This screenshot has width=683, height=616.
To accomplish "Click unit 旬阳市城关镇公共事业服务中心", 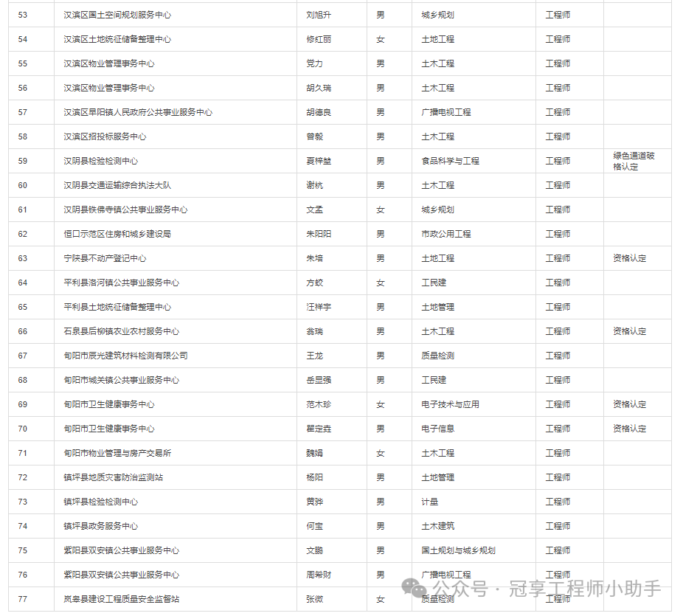I will coord(121,381).
